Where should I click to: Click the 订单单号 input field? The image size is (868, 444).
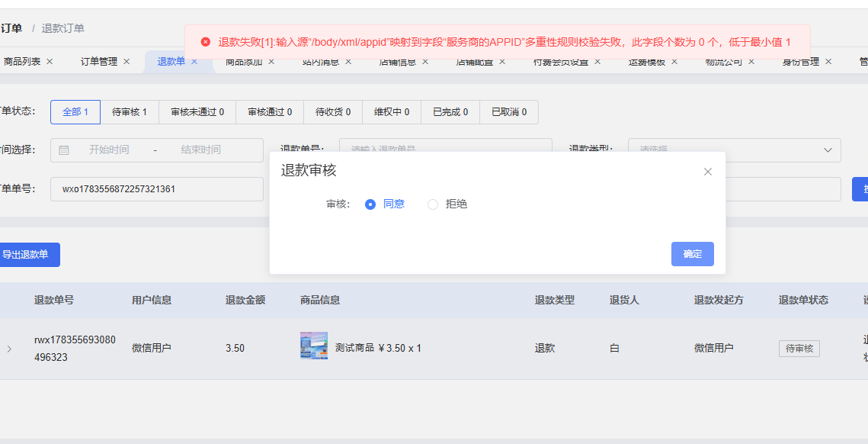point(157,189)
